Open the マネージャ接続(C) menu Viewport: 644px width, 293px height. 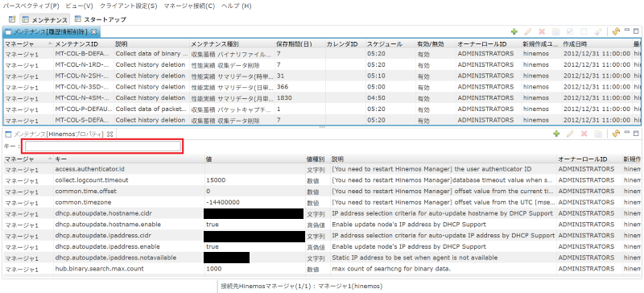189,6
